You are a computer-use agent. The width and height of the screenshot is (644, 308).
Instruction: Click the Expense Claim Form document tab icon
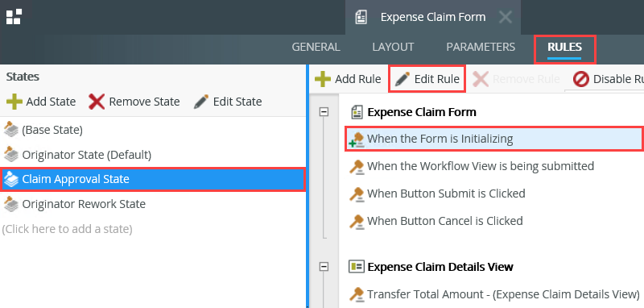click(x=361, y=17)
